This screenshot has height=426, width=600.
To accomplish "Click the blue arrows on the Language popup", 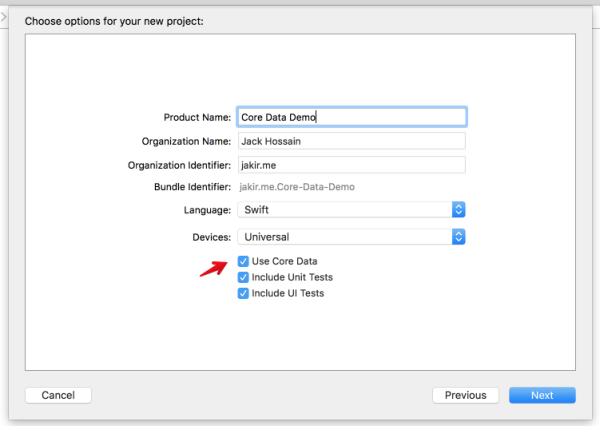I will (459, 210).
